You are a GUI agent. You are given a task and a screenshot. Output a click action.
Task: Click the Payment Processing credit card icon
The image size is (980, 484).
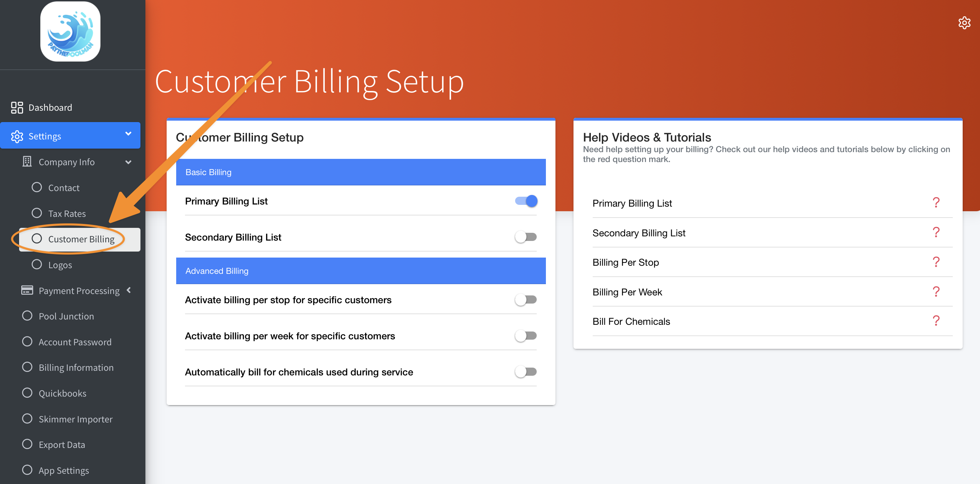(x=27, y=290)
